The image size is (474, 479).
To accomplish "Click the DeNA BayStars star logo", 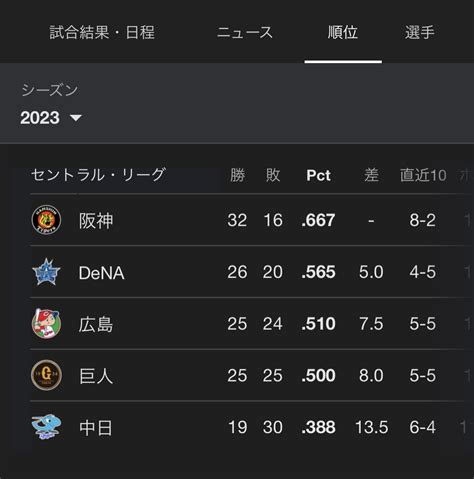I will tap(46, 272).
